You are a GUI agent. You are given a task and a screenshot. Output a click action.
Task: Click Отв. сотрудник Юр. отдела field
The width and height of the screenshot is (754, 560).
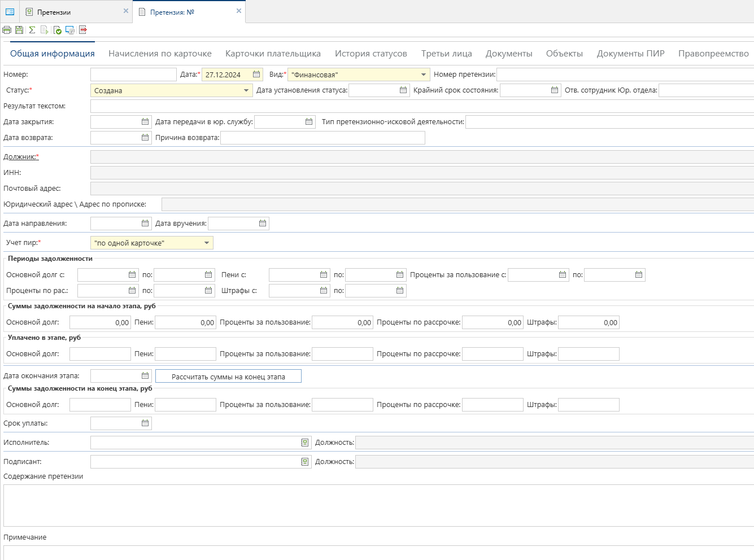706,90
